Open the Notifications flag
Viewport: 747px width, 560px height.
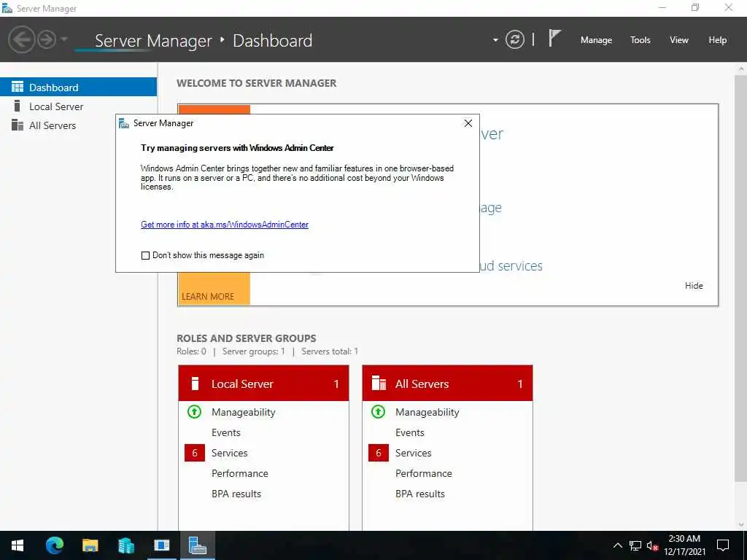pyautogui.click(x=554, y=38)
